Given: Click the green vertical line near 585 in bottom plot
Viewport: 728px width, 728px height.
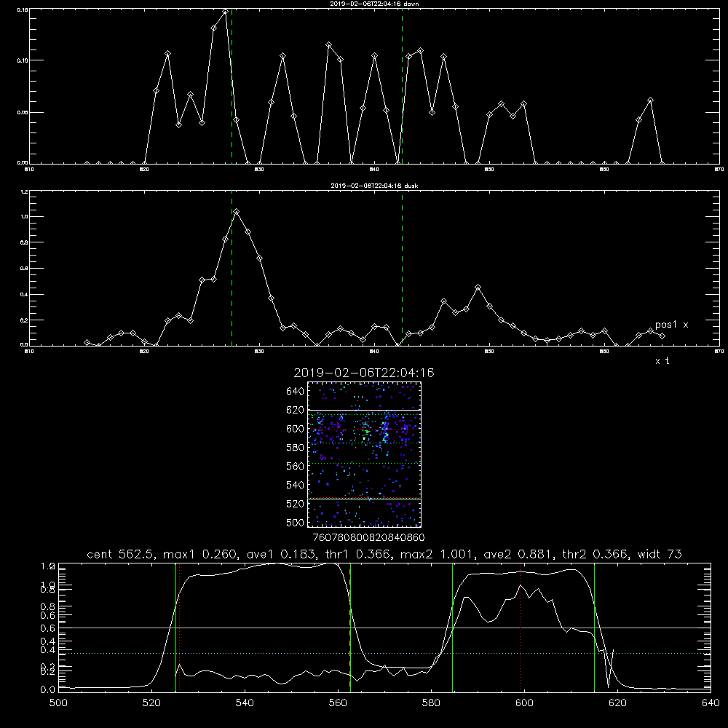Looking at the screenshot, I should click(452, 627).
